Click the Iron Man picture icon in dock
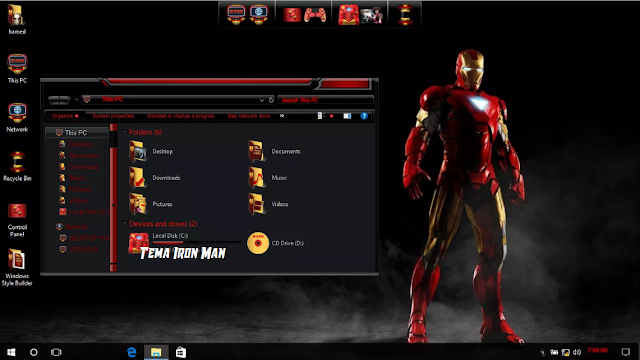The width and height of the screenshot is (640, 360). [x=371, y=16]
